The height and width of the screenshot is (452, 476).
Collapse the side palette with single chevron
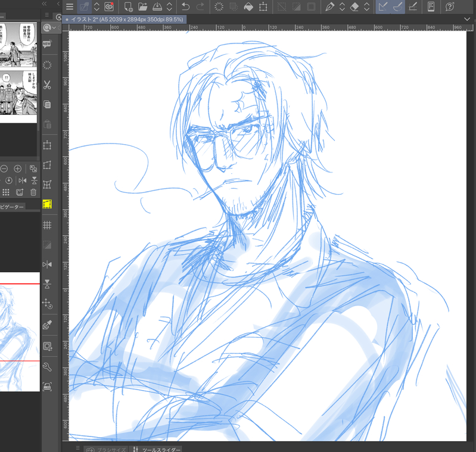(x=58, y=4)
